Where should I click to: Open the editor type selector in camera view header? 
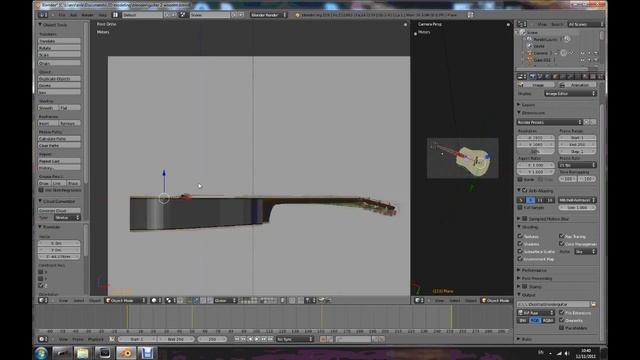(419, 300)
